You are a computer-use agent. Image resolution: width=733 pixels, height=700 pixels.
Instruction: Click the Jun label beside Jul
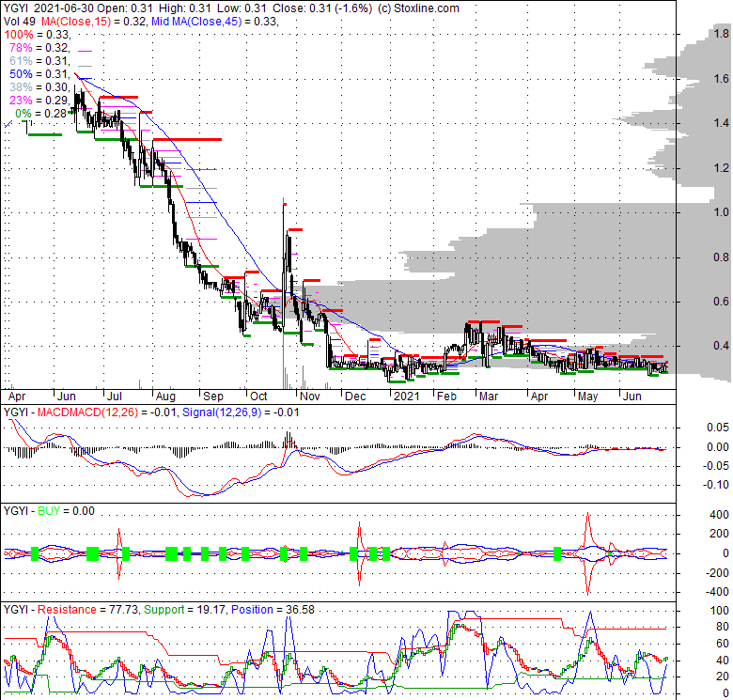point(67,397)
